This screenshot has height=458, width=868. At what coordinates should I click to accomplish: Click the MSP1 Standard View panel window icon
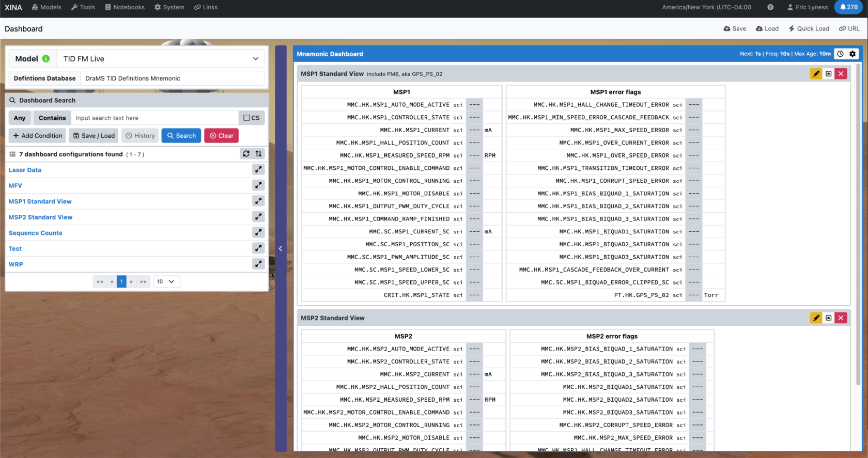tap(829, 74)
